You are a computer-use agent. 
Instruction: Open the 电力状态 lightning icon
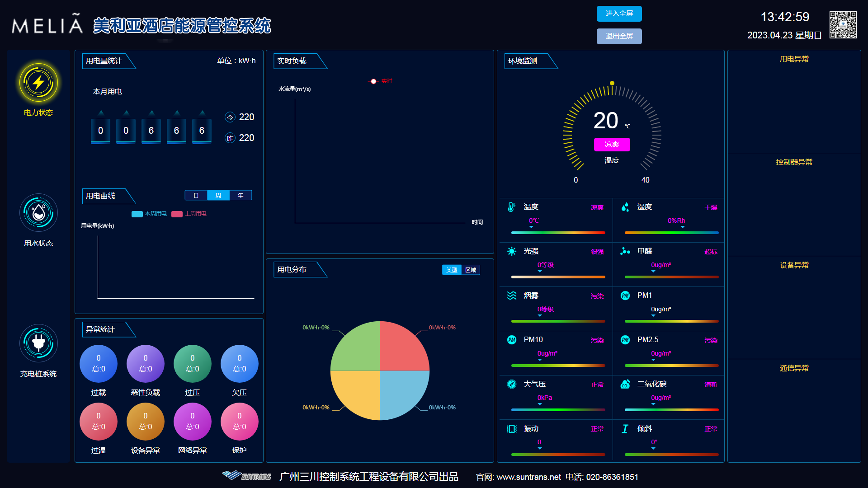pos(38,83)
